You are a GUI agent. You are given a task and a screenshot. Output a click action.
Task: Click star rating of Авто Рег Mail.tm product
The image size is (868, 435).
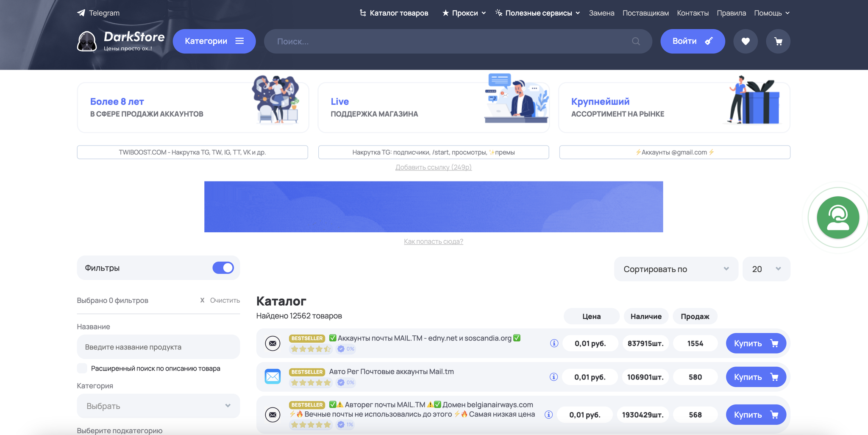311,382
